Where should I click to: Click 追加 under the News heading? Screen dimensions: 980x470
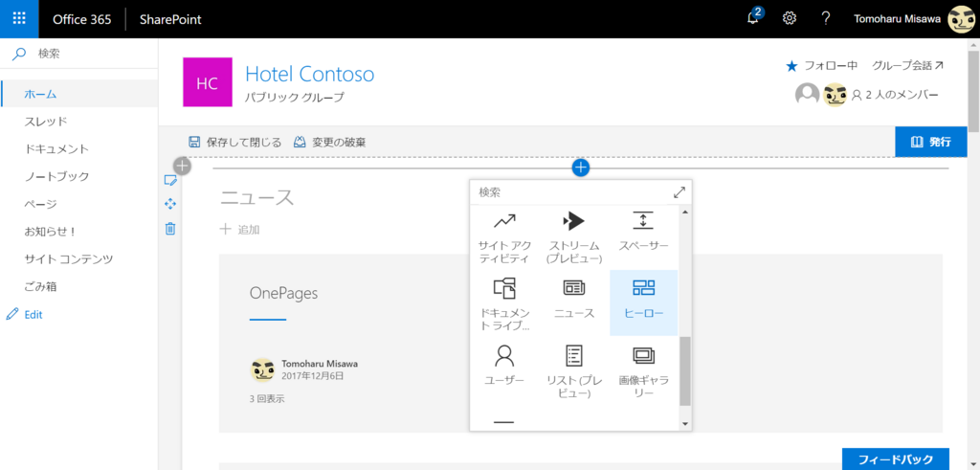click(240, 230)
